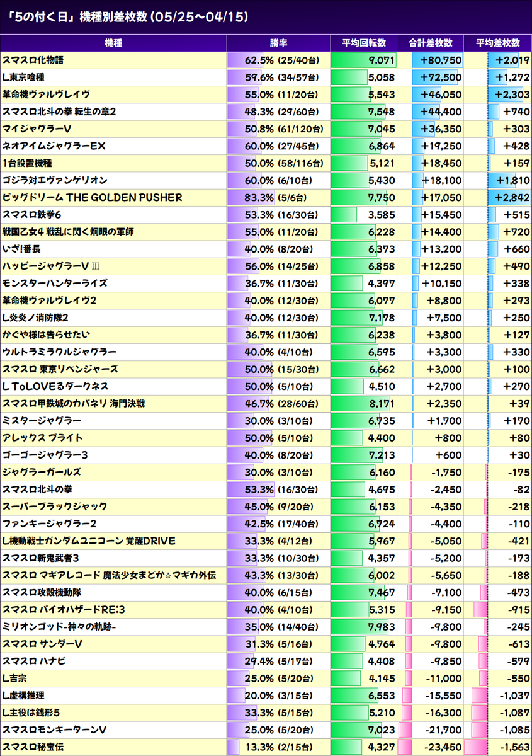This screenshot has height=756, width=532.
Task: Select ウルトラミラクルジャグラー machine name
Action: 59,352
